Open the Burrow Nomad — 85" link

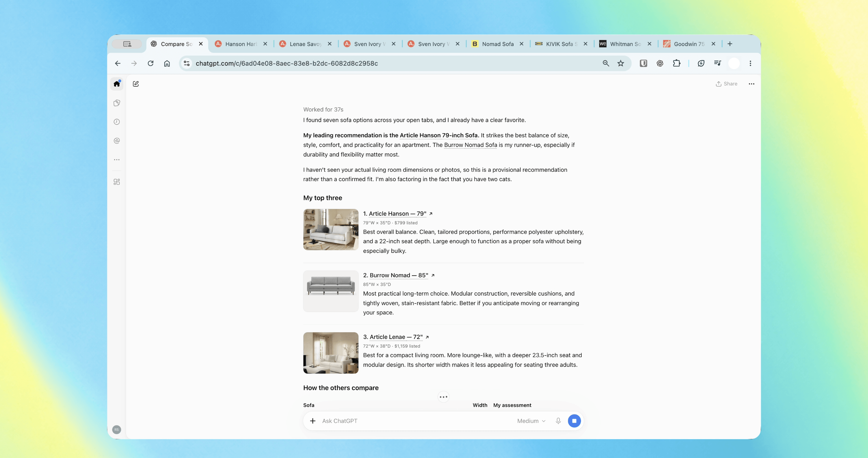(x=399, y=275)
